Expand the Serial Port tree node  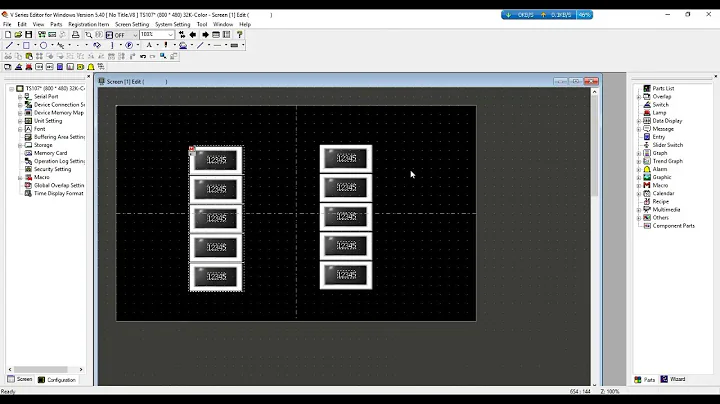pyautogui.click(x=20, y=97)
